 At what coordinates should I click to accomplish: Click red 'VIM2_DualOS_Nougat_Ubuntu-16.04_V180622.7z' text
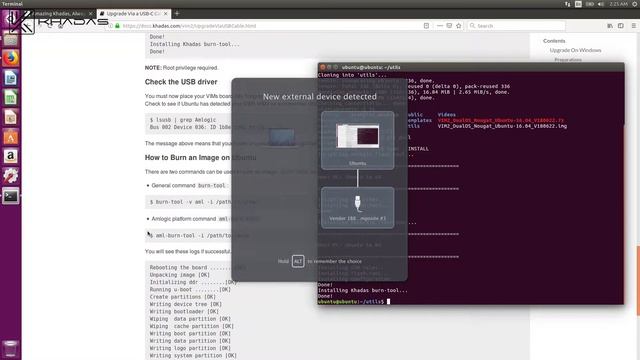point(500,120)
